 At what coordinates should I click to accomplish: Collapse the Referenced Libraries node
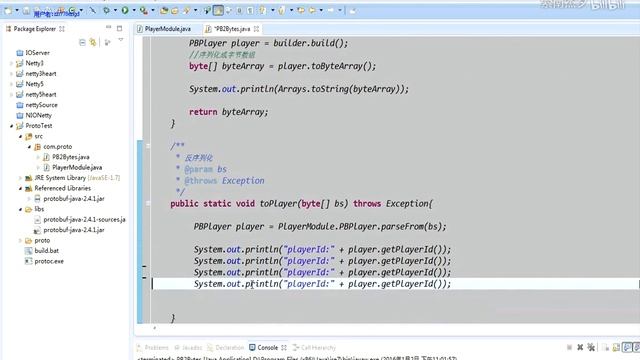click(20, 188)
